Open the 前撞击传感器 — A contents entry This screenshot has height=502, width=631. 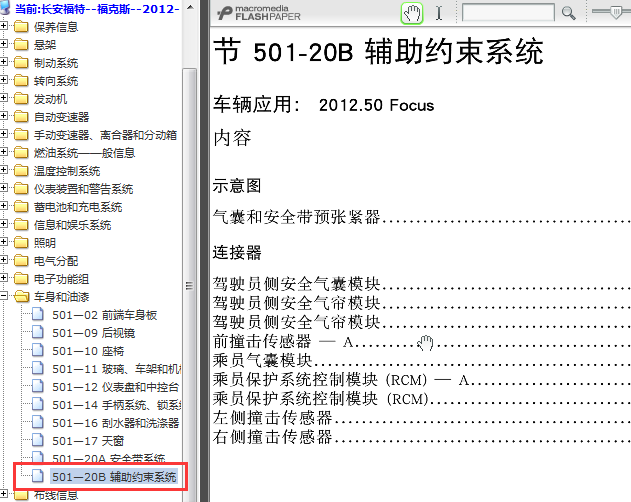click(283, 341)
